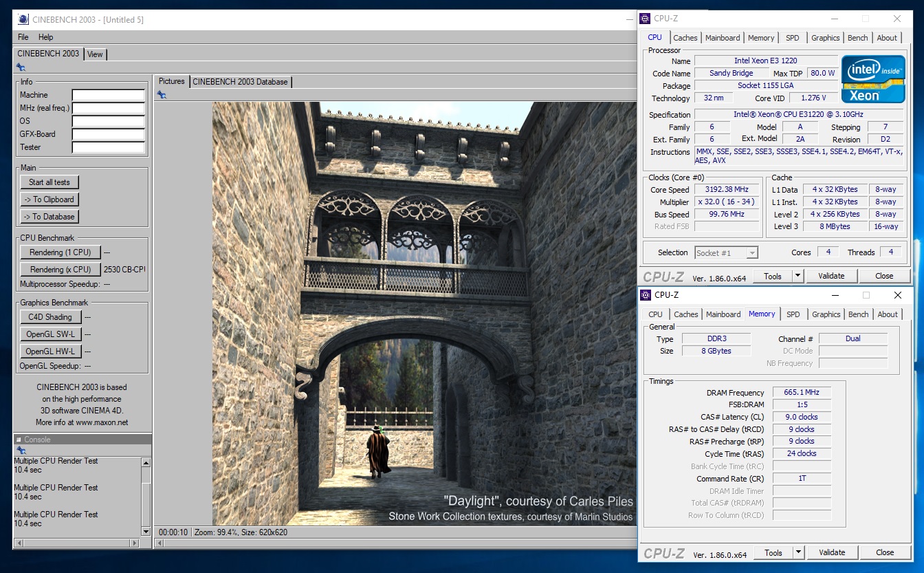Screen dimensions: 924x573
Task: Open About tab in upper CPU-Z window
Action: tap(887, 38)
